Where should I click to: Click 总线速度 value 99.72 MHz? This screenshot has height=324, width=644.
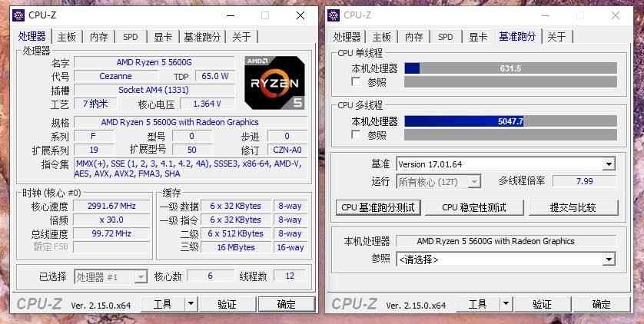tap(111, 233)
